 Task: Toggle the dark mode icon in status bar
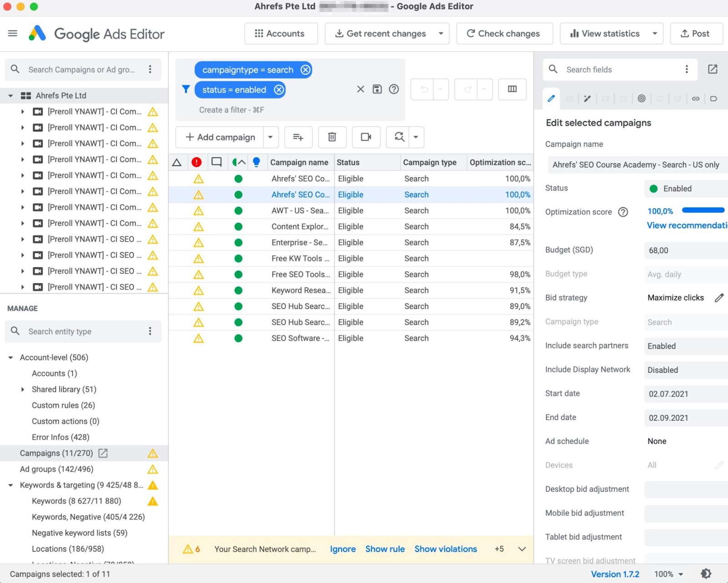(x=706, y=574)
